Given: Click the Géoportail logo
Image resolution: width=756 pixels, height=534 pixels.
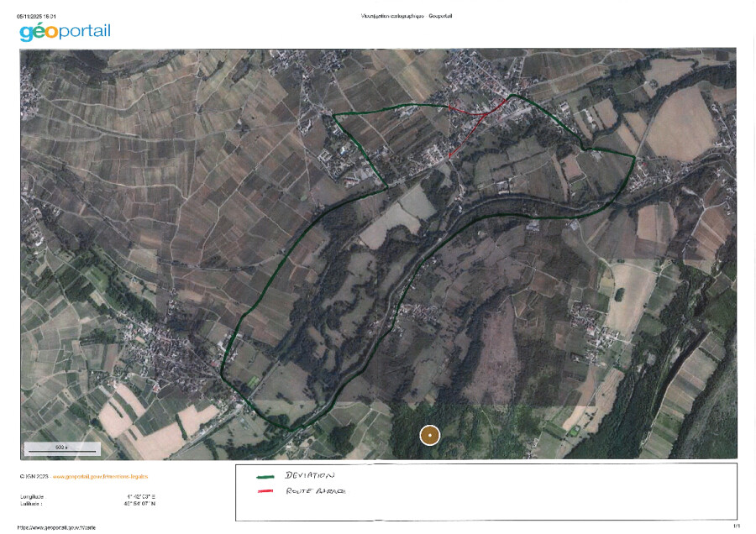Looking at the screenshot, I should click(65, 32).
